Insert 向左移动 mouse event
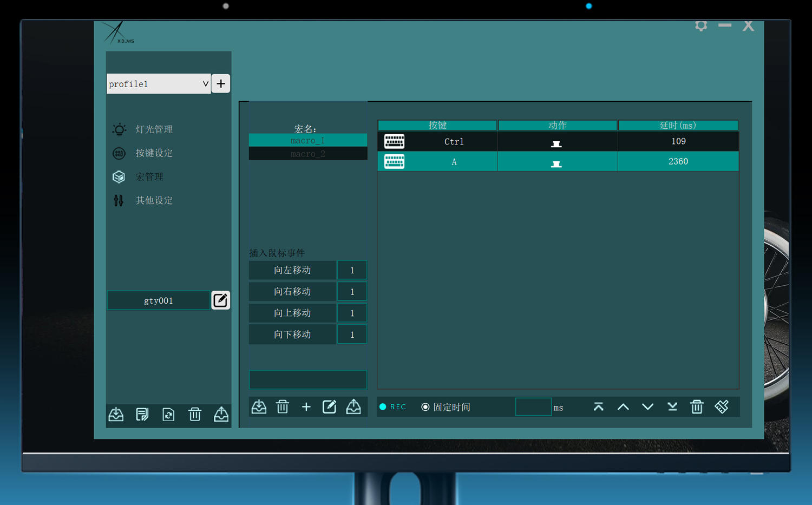The width and height of the screenshot is (812, 505). (292, 270)
